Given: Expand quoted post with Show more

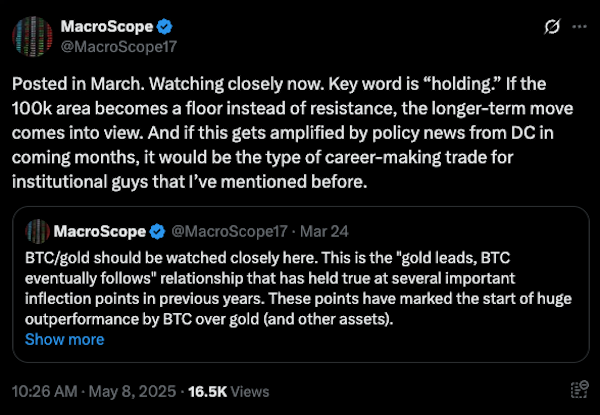Looking at the screenshot, I should pyautogui.click(x=64, y=339).
